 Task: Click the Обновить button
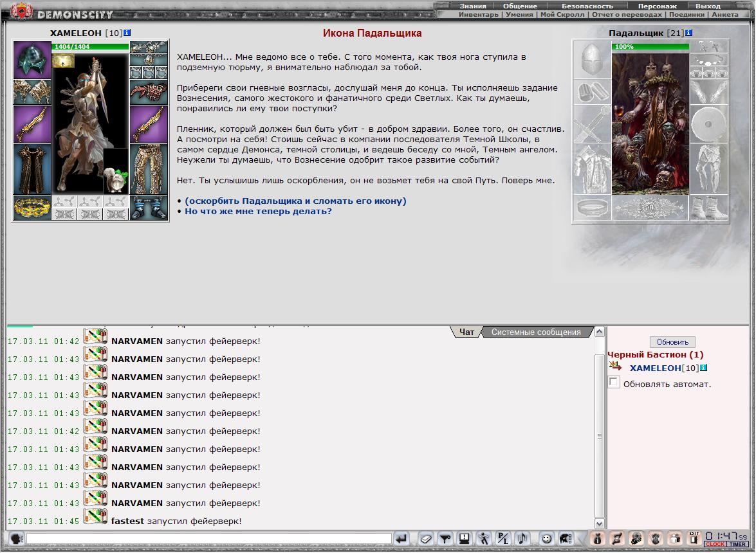coord(672,342)
